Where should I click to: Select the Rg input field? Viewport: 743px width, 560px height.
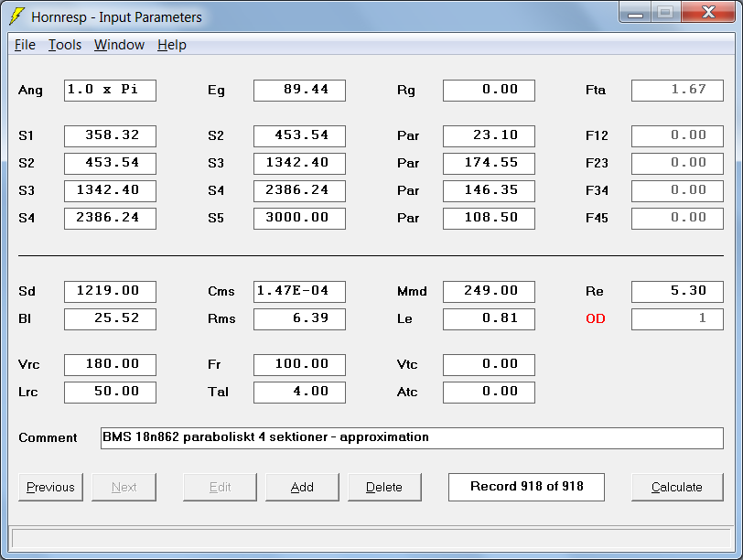pos(489,91)
